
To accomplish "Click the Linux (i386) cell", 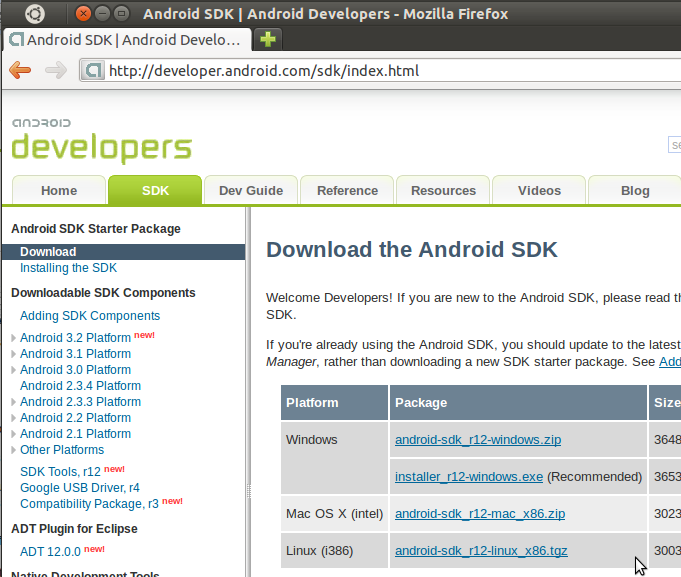I will pyautogui.click(x=334, y=551).
